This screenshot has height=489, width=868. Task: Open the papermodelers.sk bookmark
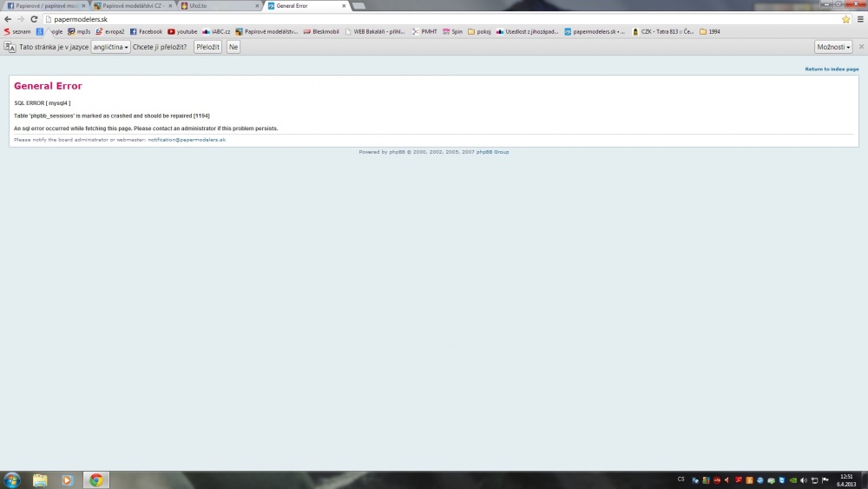[595, 31]
